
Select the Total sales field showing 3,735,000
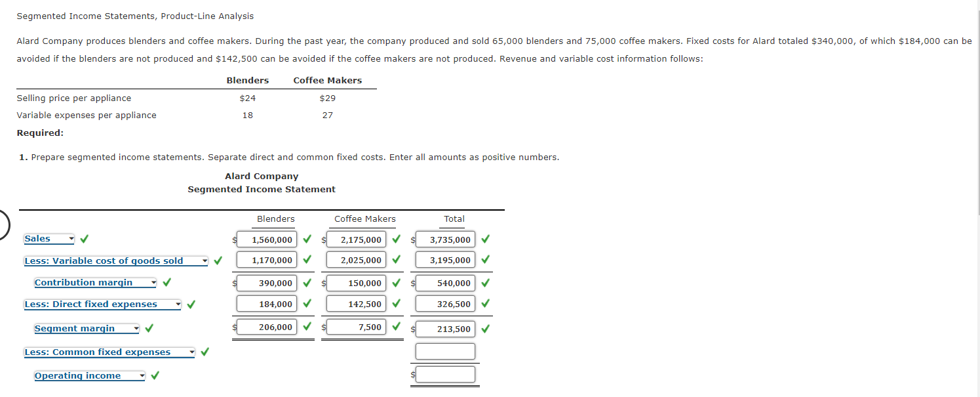pos(445,240)
